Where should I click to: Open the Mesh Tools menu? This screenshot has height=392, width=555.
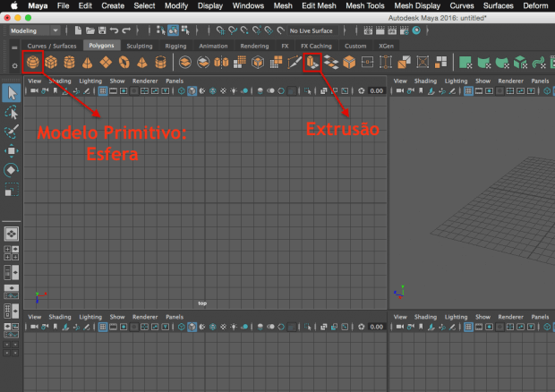365,5
